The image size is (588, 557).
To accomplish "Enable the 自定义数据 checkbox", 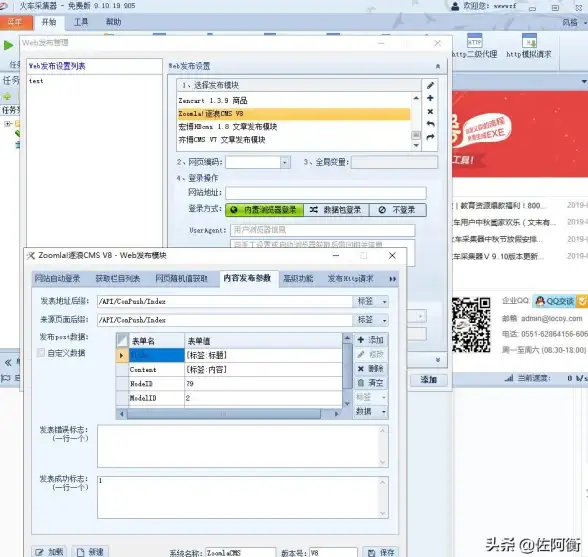I will pyautogui.click(x=41, y=353).
